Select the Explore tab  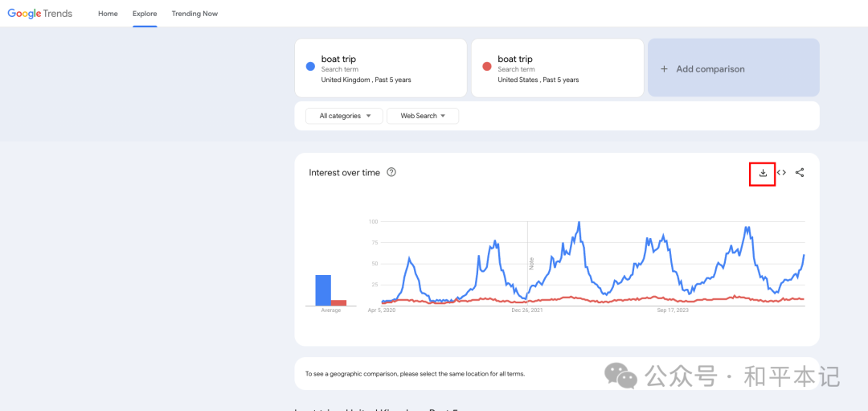[x=145, y=14]
